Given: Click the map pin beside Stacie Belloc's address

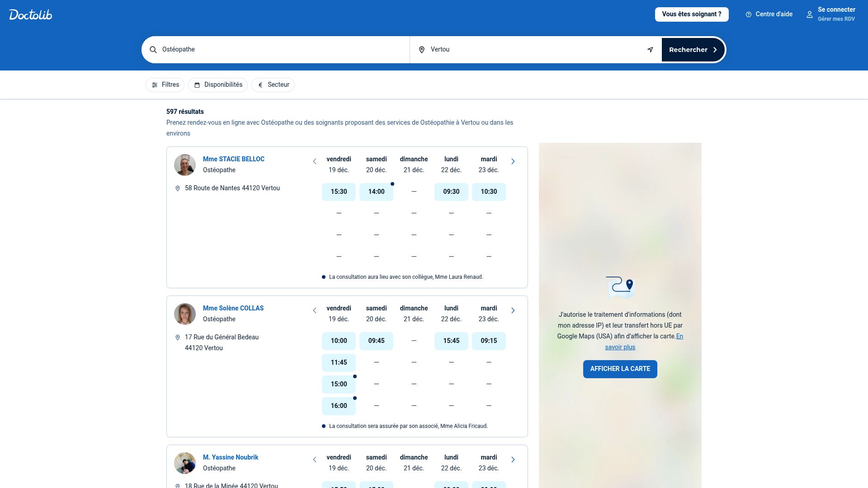Looking at the screenshot, I should 177,188.
